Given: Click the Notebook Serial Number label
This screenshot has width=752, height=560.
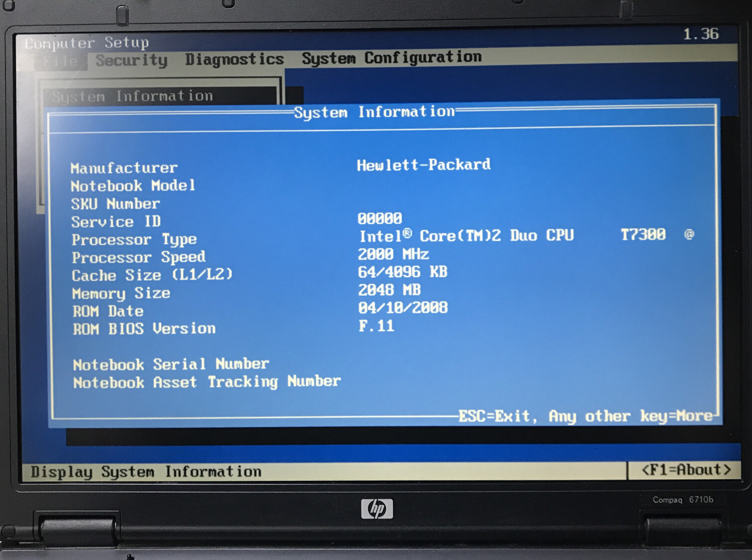Looking at the screenshot, I should pyautogui.click(x=171, y=364).
